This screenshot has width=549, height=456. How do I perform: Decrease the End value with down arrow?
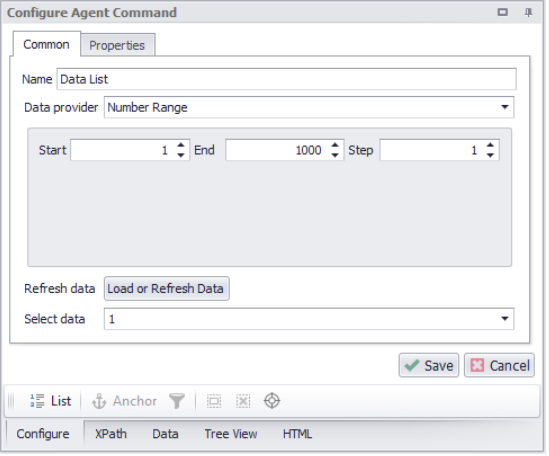[336, 156]
